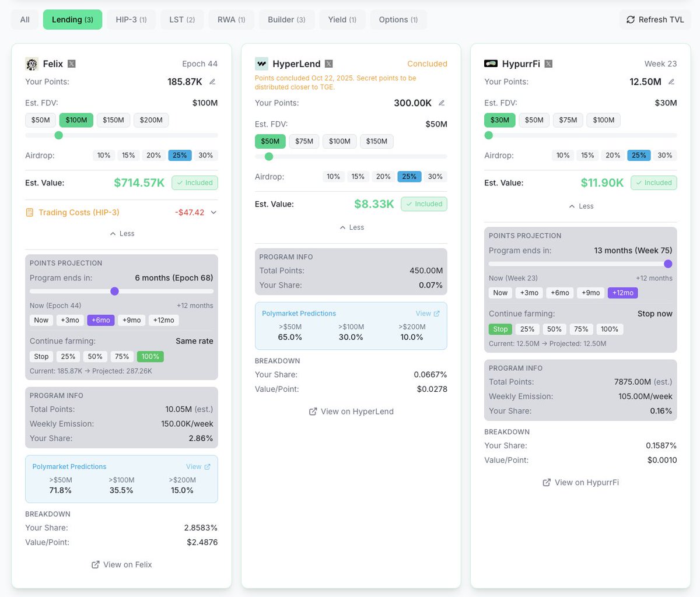700x597 pixels.
Task: Open View on Felix link
Action: coord(121,564)
